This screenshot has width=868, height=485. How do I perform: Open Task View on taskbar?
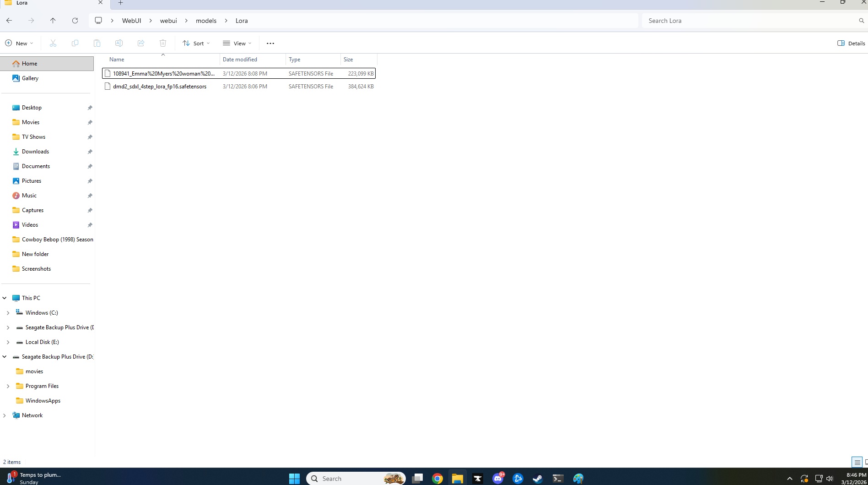coord(417,479)
